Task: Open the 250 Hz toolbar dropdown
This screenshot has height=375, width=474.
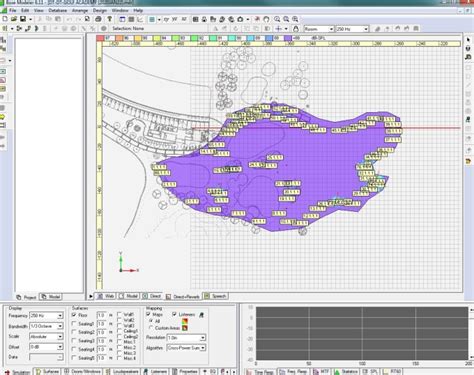Action: tap(352, 29)
